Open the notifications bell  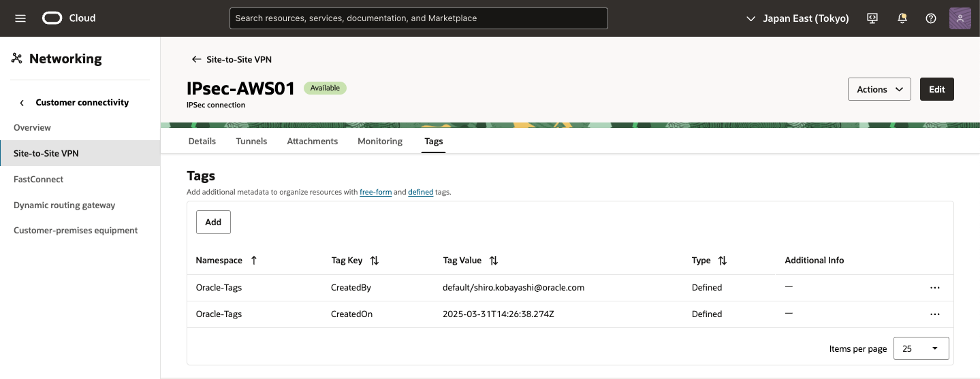point(902,18)
